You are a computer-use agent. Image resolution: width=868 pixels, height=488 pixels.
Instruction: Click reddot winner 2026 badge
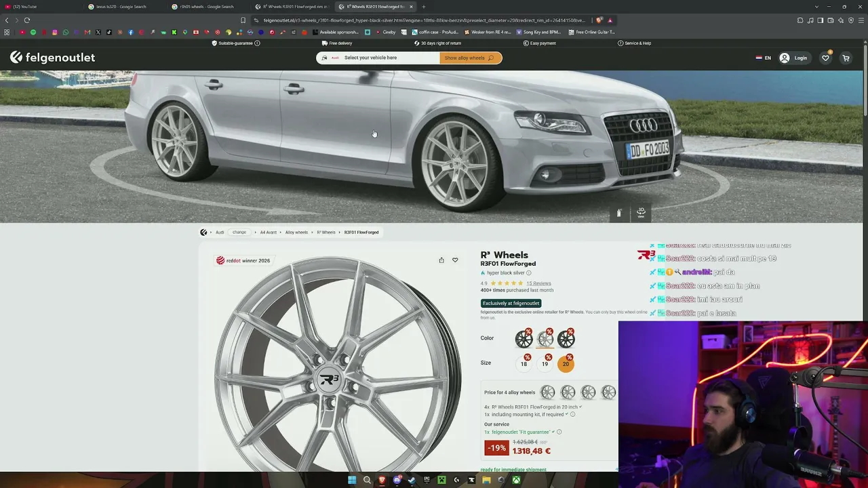243,260
